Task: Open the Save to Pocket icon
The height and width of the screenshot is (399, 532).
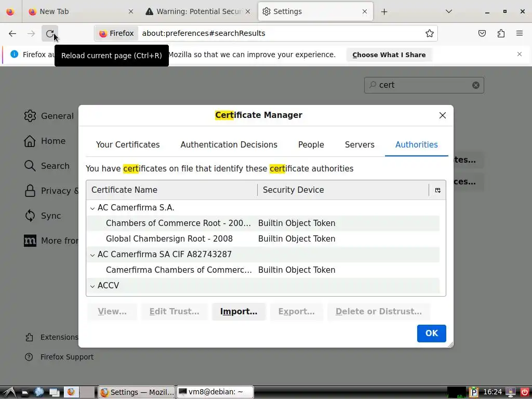Action: coord(482,33)
